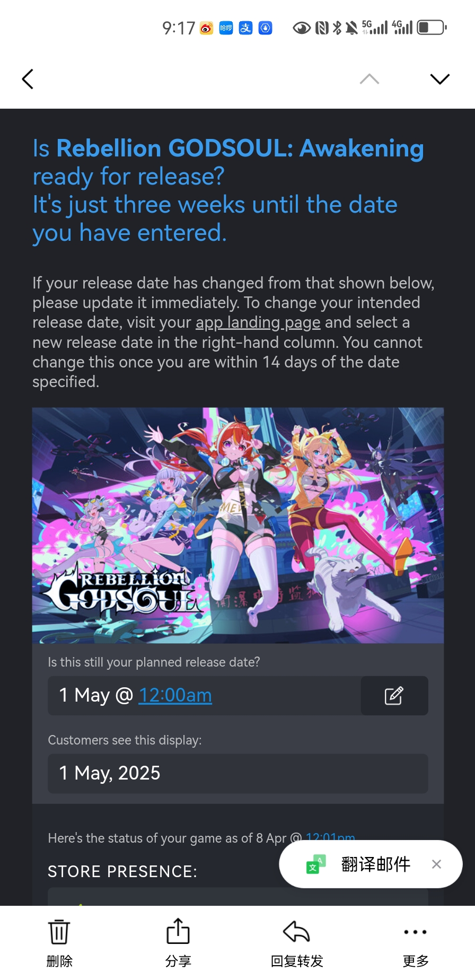Tap the green translate icon
This screenshot has width=475, height=980.
click(316, 864)
